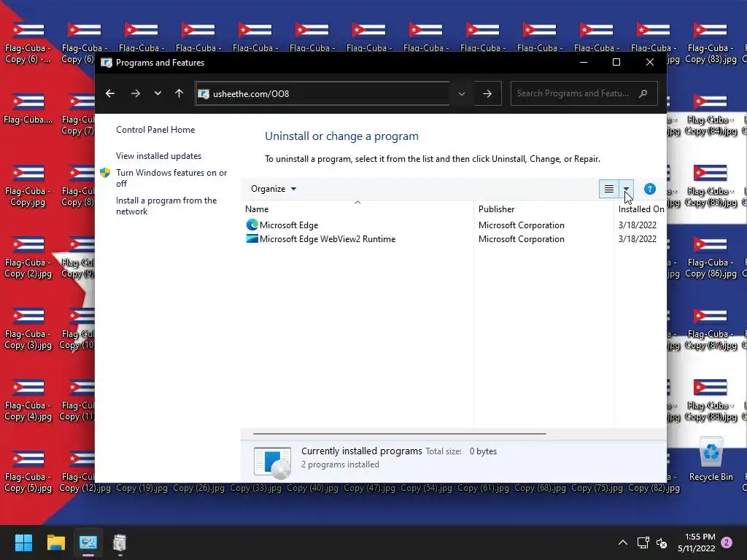Select Flag-Cuba - Copy (84).jpg desktop file
Image resolution: width=747 pixels, height=560 pixels.
pyautogui.click(x=711, y=114)
